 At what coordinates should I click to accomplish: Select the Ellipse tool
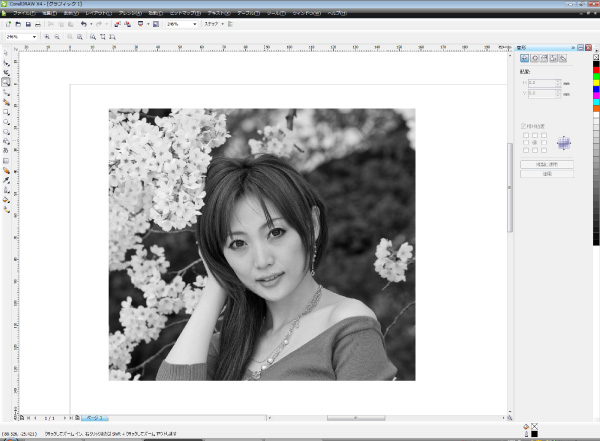coord(6,122)
